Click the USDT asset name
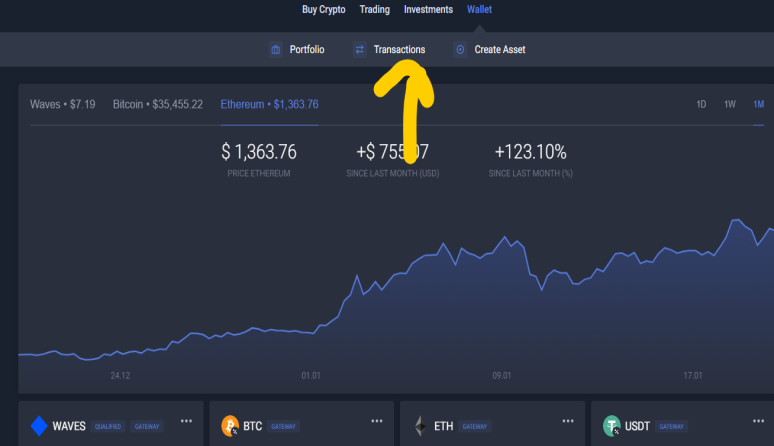Screen dimensions: 774x446 click(x=637, y=426)
